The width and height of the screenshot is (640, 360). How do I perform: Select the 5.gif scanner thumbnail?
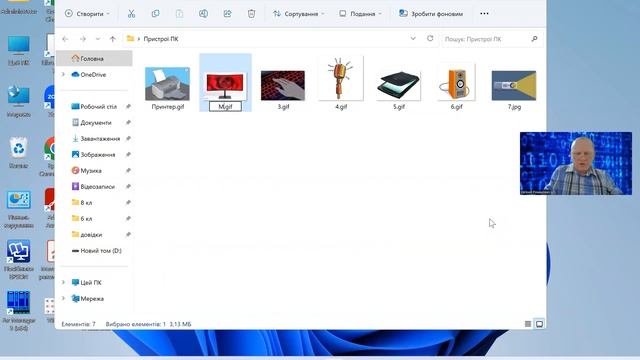pos(398,86)
